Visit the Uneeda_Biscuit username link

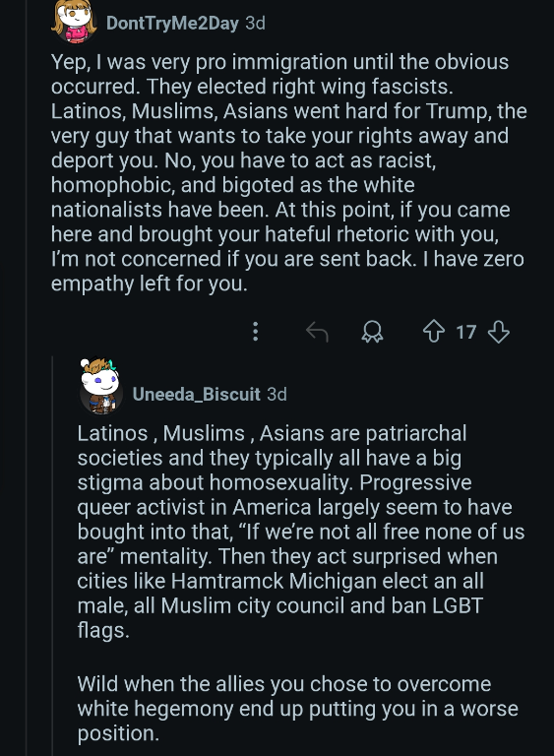pos(196,395)
